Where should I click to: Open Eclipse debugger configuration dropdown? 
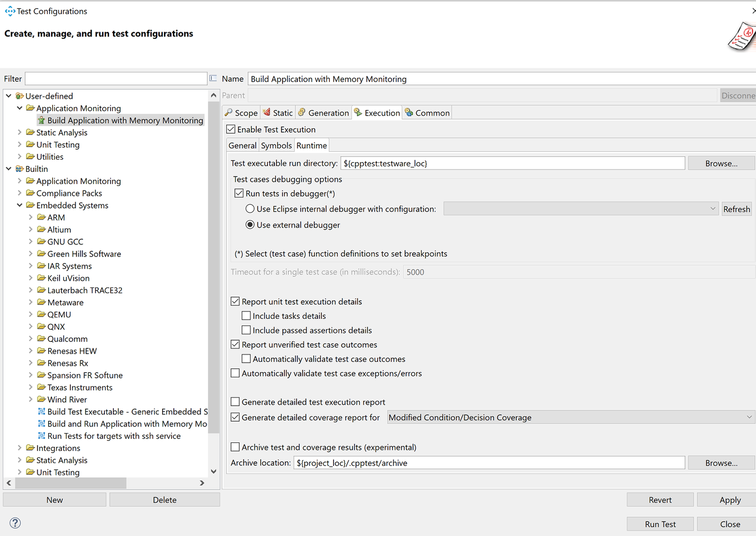[581, 209]
